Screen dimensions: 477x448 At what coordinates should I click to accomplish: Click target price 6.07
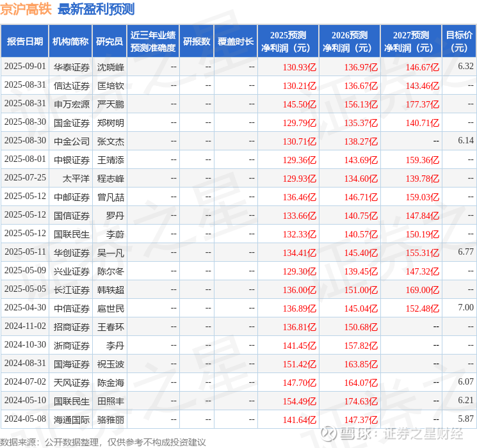coord(465,381)
